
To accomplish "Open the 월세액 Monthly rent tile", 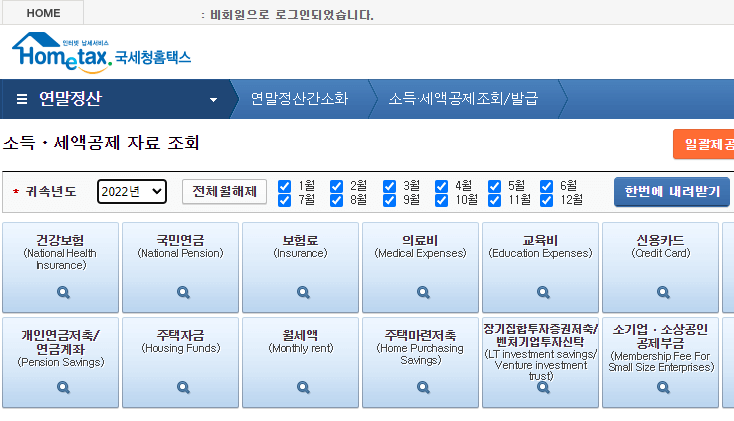I will point(300,362).
